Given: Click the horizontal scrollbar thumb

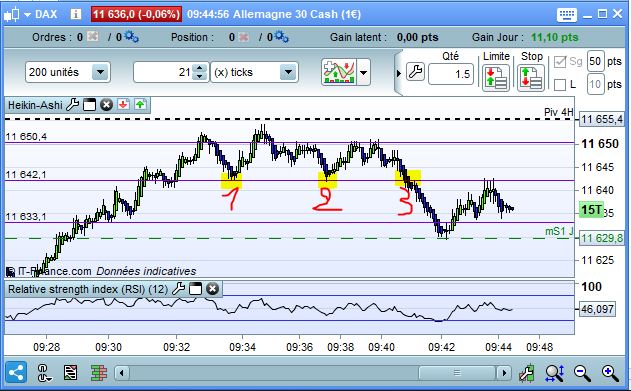Looking at the screenshot, I should click(x=457, y=373).
